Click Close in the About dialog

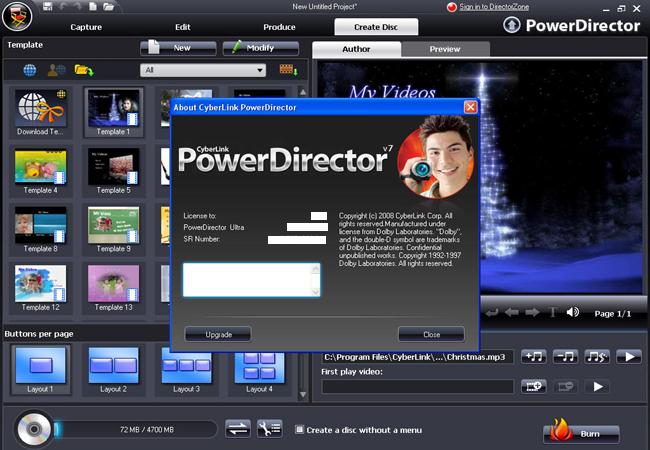click(x=431, y=334)
